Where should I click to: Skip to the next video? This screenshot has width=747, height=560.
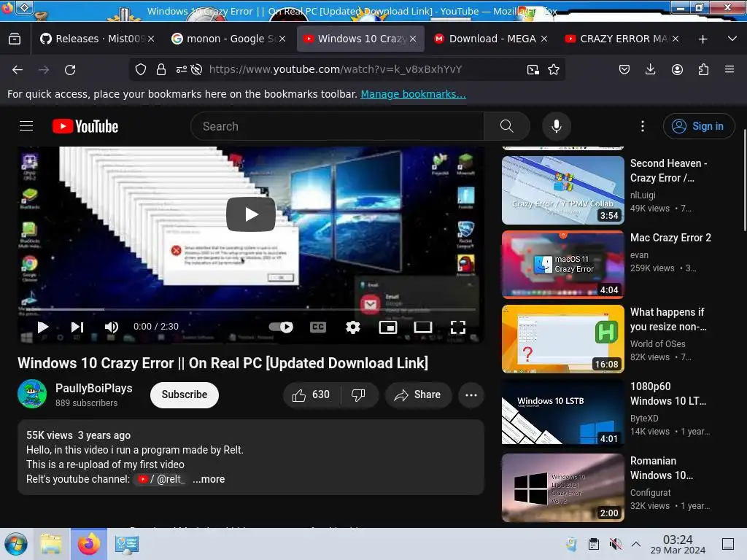coord(77,327)
